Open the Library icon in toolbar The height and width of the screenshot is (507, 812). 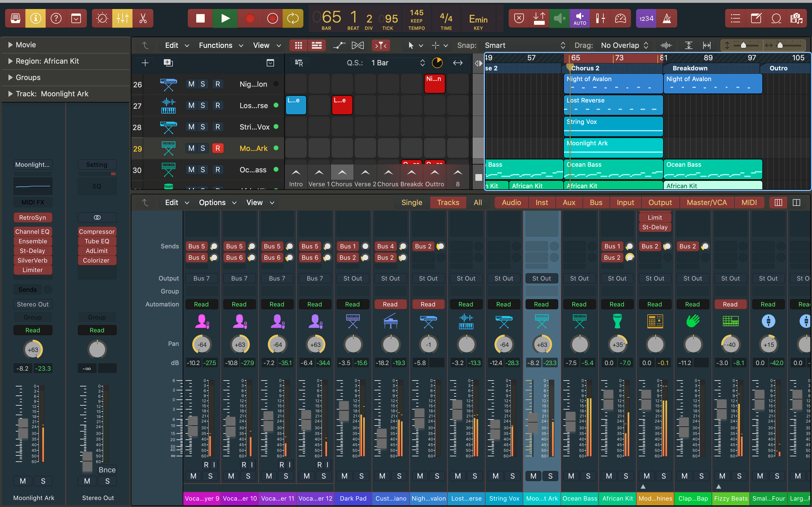tap(16, 18)
